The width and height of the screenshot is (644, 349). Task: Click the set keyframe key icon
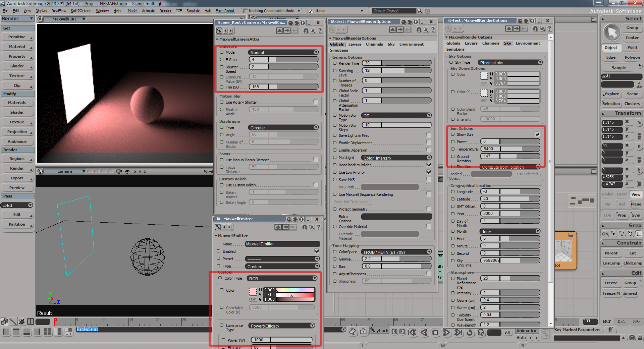click(546, 334)
